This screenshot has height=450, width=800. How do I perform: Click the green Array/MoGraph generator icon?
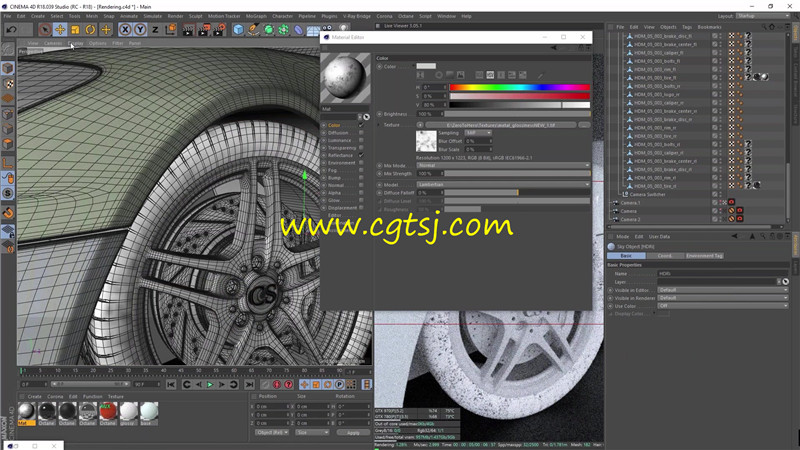click(284, 30)
